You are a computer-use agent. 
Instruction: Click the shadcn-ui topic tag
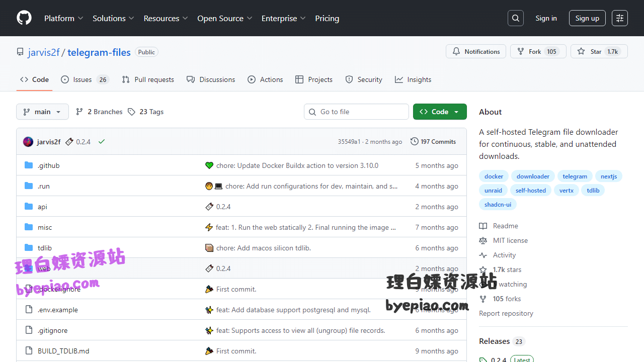498,205
